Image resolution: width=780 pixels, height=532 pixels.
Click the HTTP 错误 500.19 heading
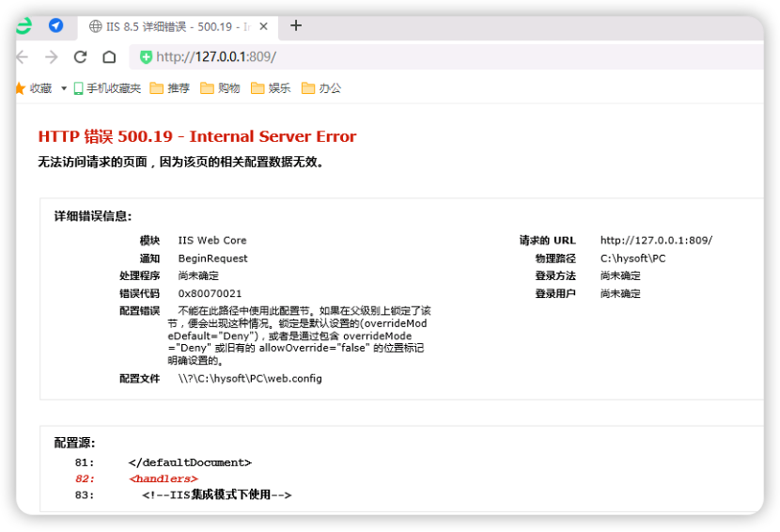tap(197, 136)
